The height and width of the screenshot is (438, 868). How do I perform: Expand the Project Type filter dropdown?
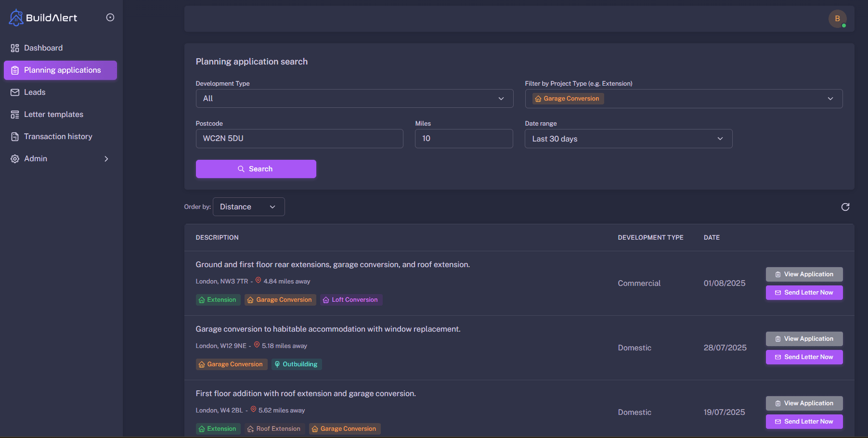point(830,99)
